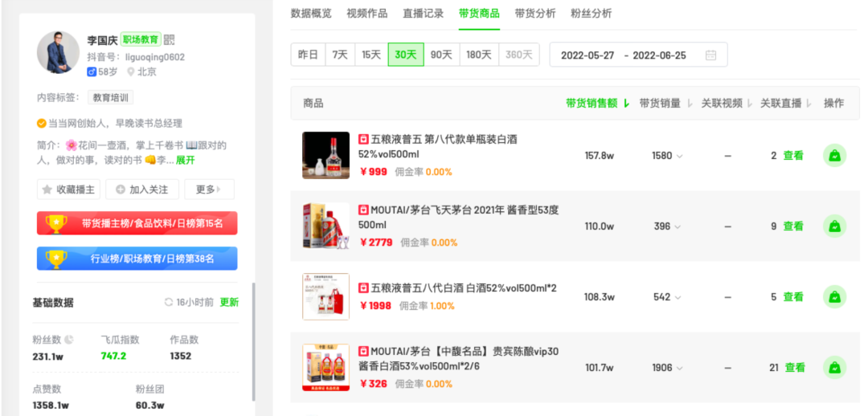Select the 90天 time range

[441, 55]
